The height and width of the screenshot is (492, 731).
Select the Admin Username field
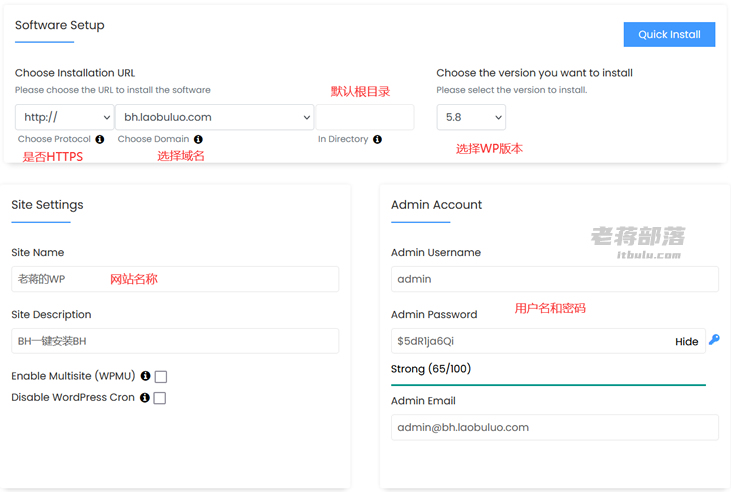[x=555, y=279]
